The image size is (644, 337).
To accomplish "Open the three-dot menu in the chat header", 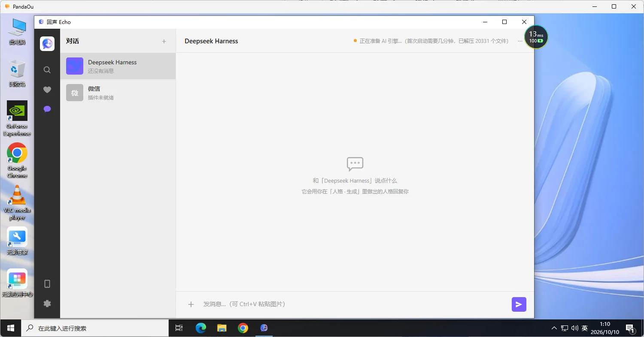I will pyautogui.click(x=520, y=41).
